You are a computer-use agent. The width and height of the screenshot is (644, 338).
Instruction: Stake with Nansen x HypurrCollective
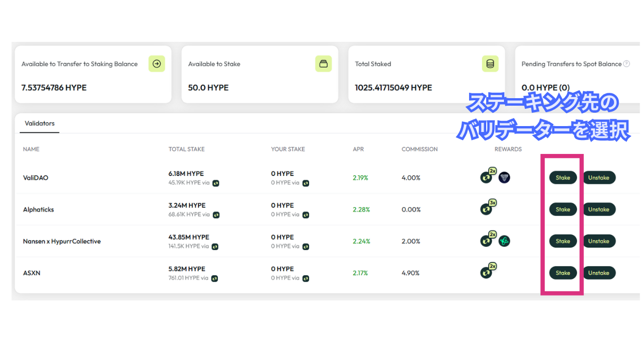563,241
